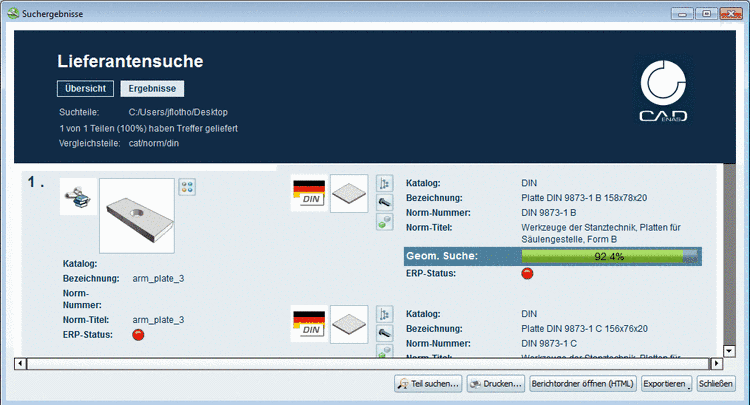Open preview thumbnail of Platte DIN 9873-1 C
The width and height of the screenshot is (750, 405).
pos(349,324)
